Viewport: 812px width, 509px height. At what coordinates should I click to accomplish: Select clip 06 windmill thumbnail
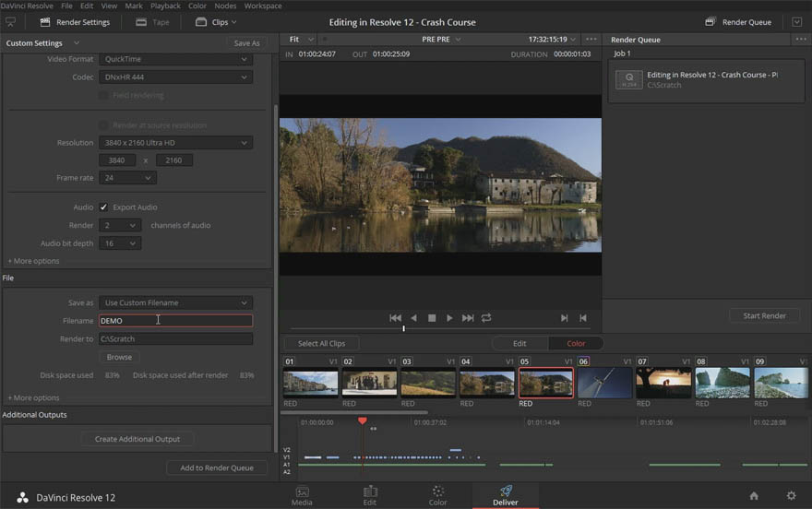pos(604,383)
